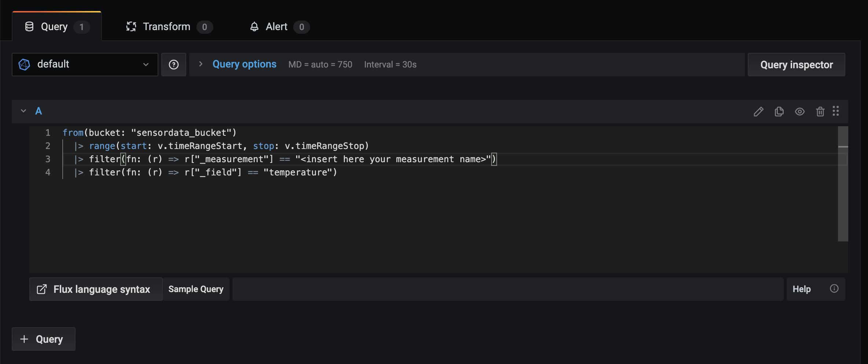
Task: Click the Interval = 30s text
Action: click(390, 65)
